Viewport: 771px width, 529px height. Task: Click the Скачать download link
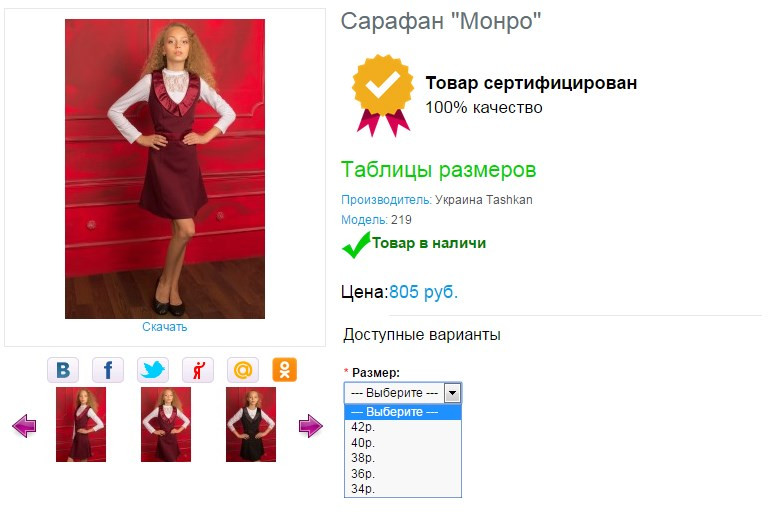tap(165, 327)
